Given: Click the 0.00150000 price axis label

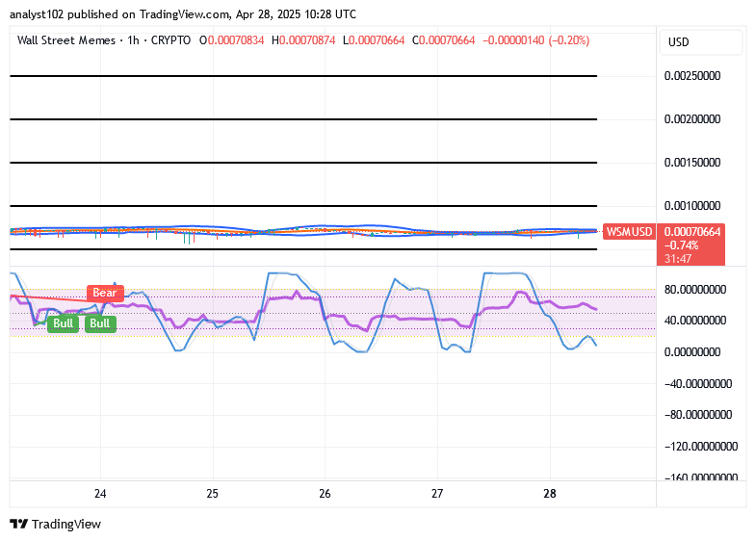Looking at the screenshot, I should [x=692, y=163].
